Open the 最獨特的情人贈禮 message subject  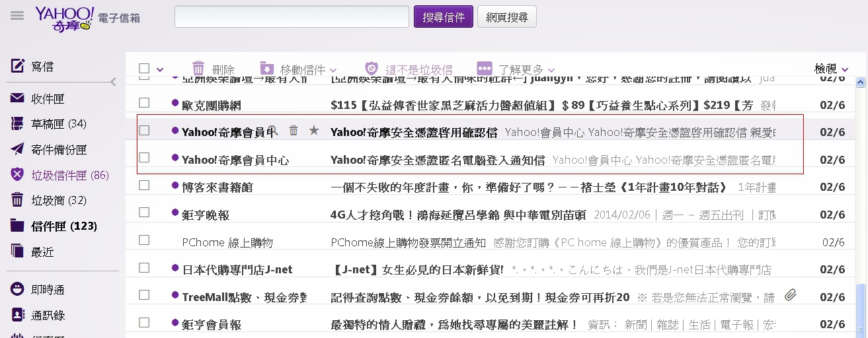click(454, 325)
